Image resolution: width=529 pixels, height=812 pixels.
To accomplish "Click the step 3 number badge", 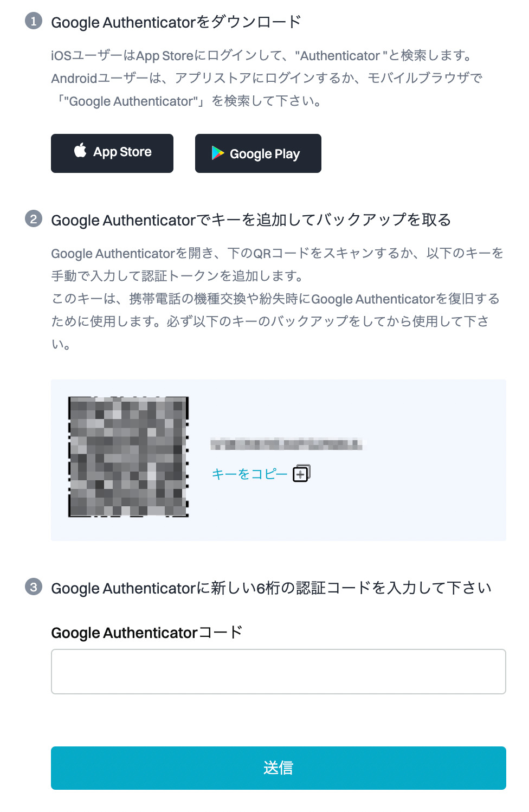I will click(x=34, y=587).
